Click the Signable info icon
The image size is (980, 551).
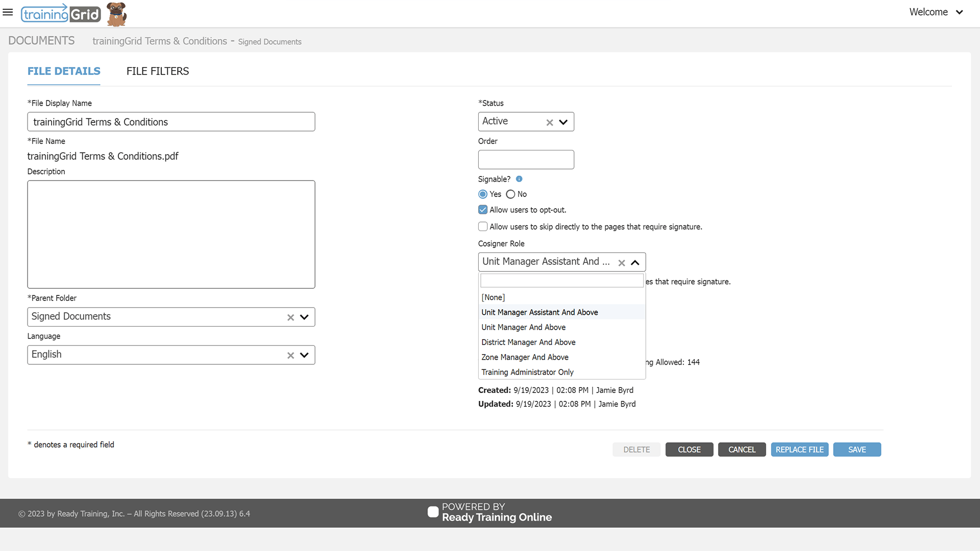pyautogui.click(x=519, y=179)
